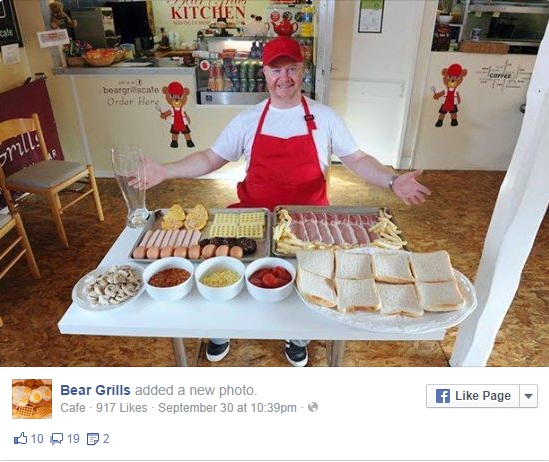View the 2 shares count
Image resolution: width=549 pixels, height=462 pixels.
106,439
